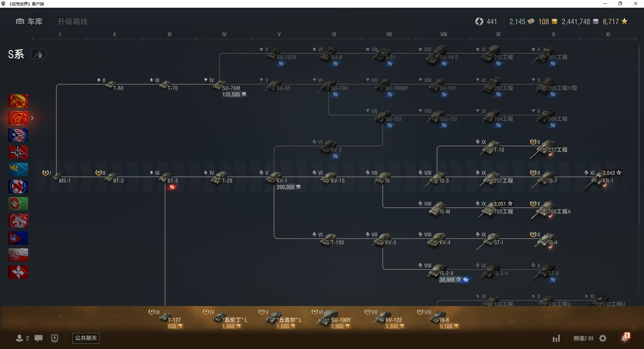644x349 pixels.
Task: Click the notification bell with badge
Action: pyautogui.click(x=625, y=338)
